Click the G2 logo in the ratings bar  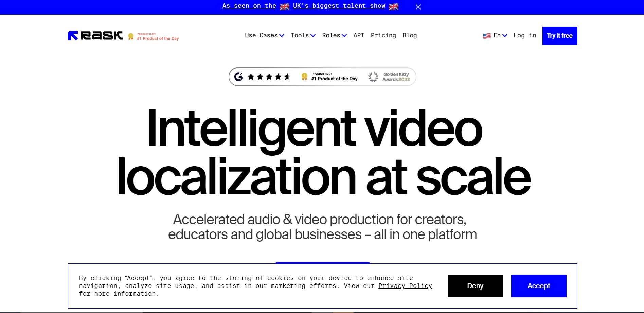tap(238, 76)
